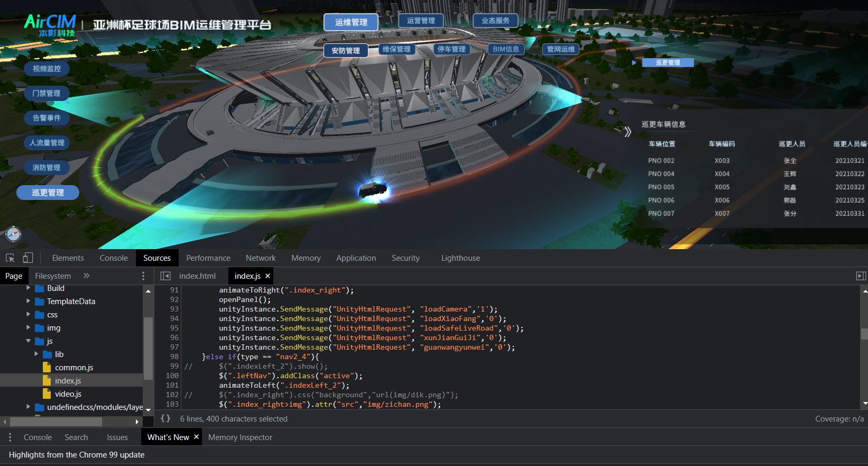Image resolution: width=868 pixels, height=466 pixels.
Task: Select the PNO 002 vehicle row
Action: tap(756, 161)
